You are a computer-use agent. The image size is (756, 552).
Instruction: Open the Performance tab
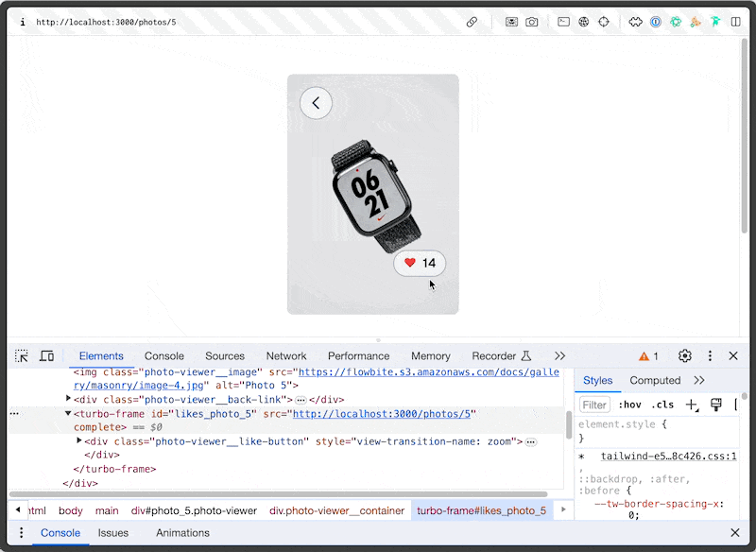click(359, 355)
